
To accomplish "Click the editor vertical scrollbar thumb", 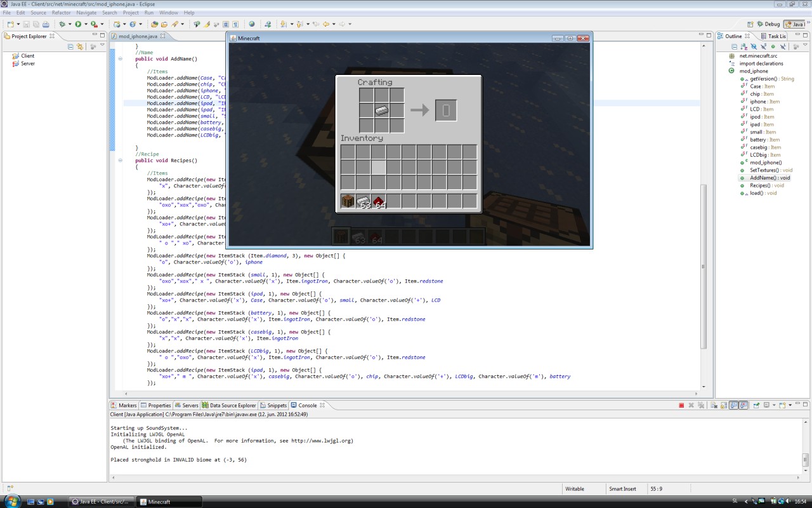I will (703, 265).
